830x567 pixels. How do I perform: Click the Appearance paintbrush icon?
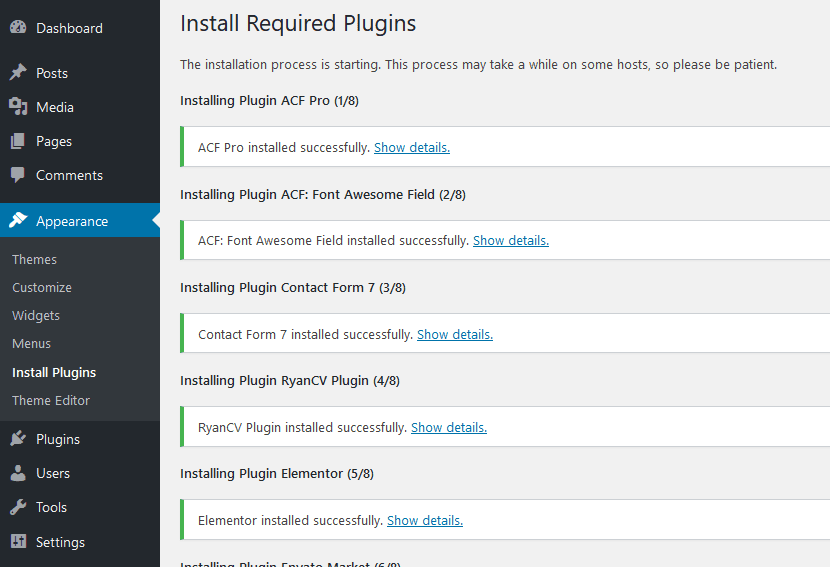tap(18, 220)
